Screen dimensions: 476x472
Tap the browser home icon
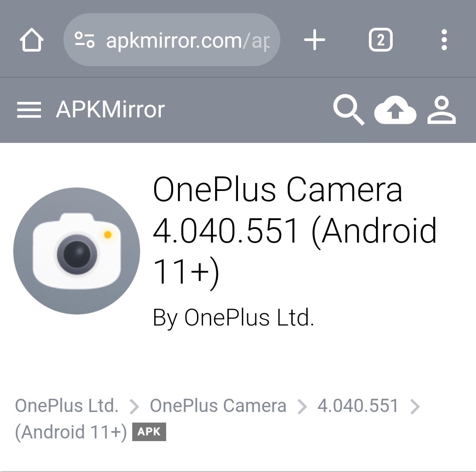click(x=32, y=40)
